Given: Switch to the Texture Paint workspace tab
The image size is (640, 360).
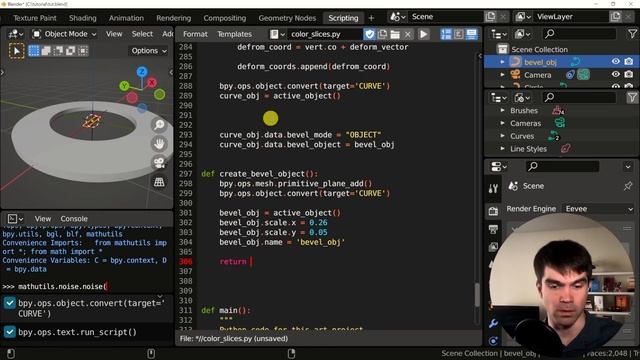Looking at the screenshot, I should [x=35, y=18].
